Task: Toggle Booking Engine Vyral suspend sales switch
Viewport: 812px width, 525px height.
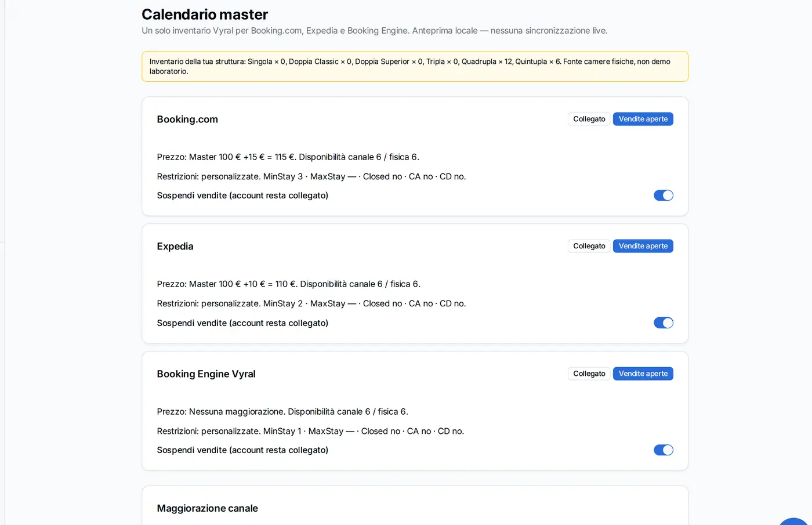Action: pos(664,450)
